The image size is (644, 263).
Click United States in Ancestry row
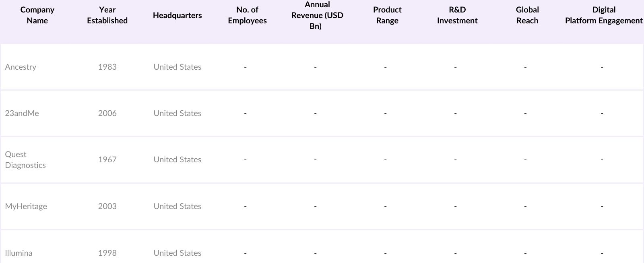point(177,67)
